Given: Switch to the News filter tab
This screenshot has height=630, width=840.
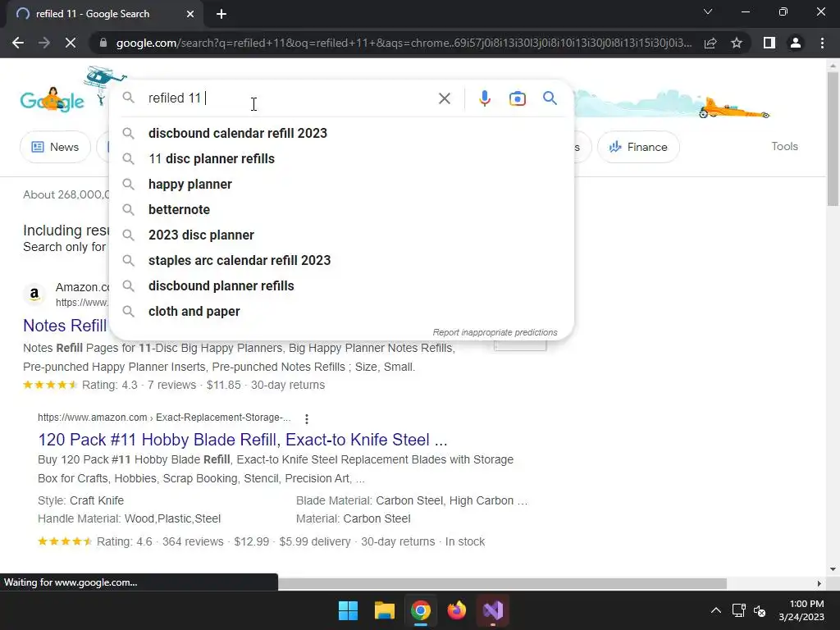Looking at the screenshot, I should 55,147.
